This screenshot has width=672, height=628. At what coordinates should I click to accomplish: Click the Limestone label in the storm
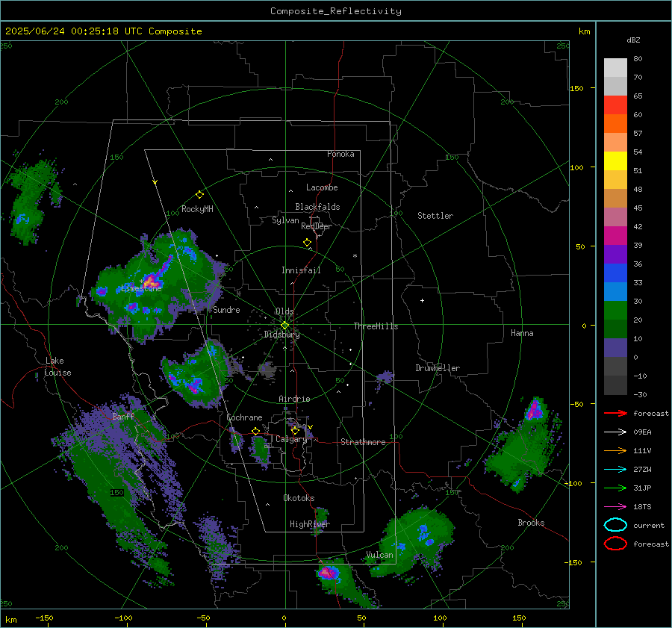(141, 288)
